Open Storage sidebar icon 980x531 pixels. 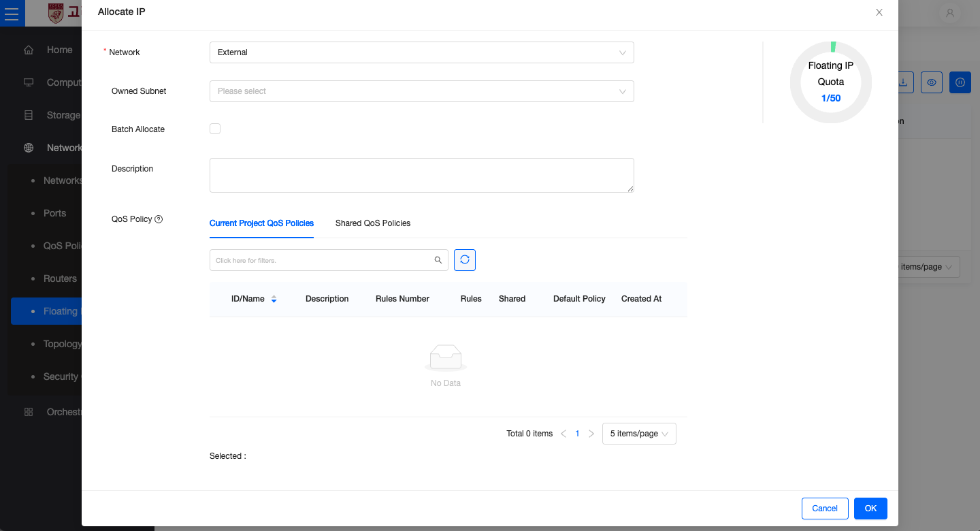[x=29, y=115]
